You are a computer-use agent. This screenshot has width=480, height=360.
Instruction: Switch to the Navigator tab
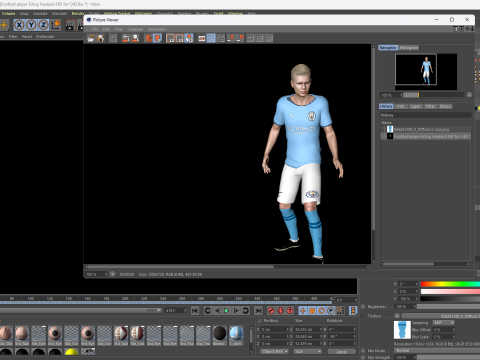click(x=388, y=48)
